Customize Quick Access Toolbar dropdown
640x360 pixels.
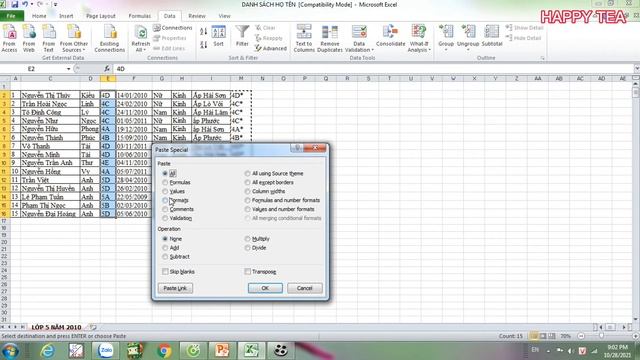click(x=56, y=5)
